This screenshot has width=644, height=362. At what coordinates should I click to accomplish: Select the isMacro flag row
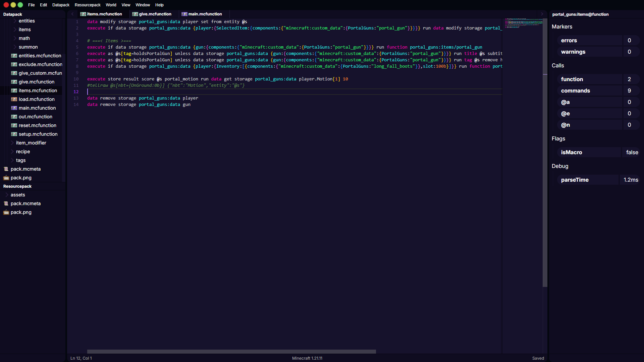pyautogui.click(x=598, y=152)
